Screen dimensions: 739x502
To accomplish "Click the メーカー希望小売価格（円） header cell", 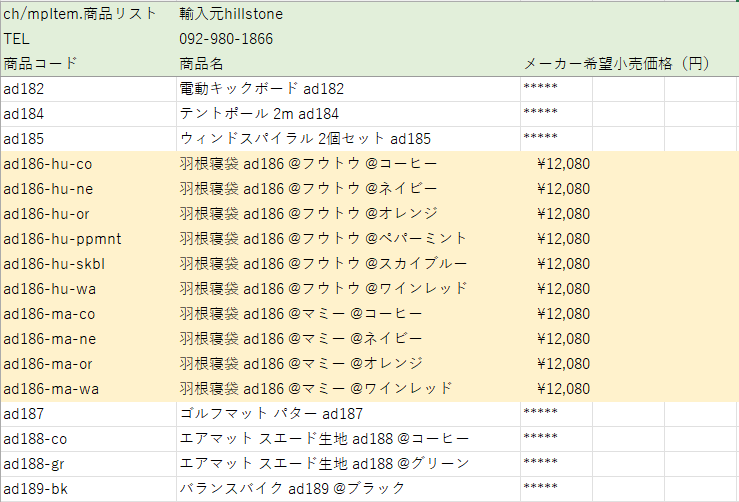I will [x=616, y=64].
